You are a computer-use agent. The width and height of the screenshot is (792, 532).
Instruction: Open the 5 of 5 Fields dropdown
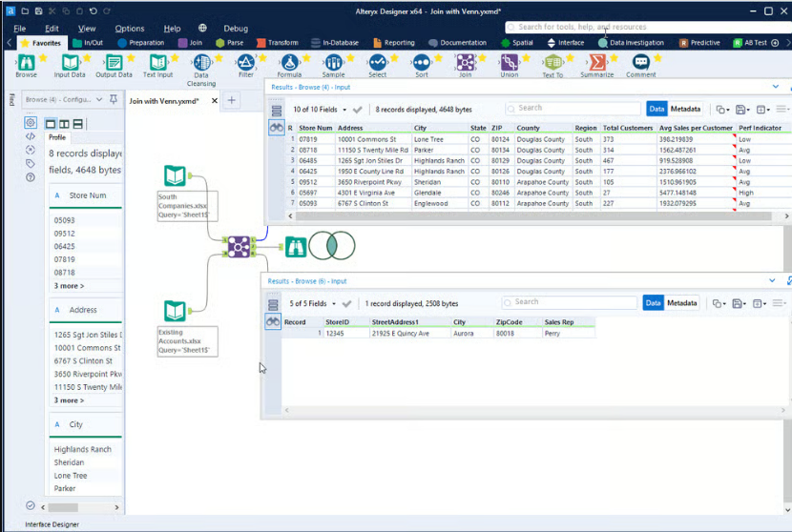pos(334,304)
